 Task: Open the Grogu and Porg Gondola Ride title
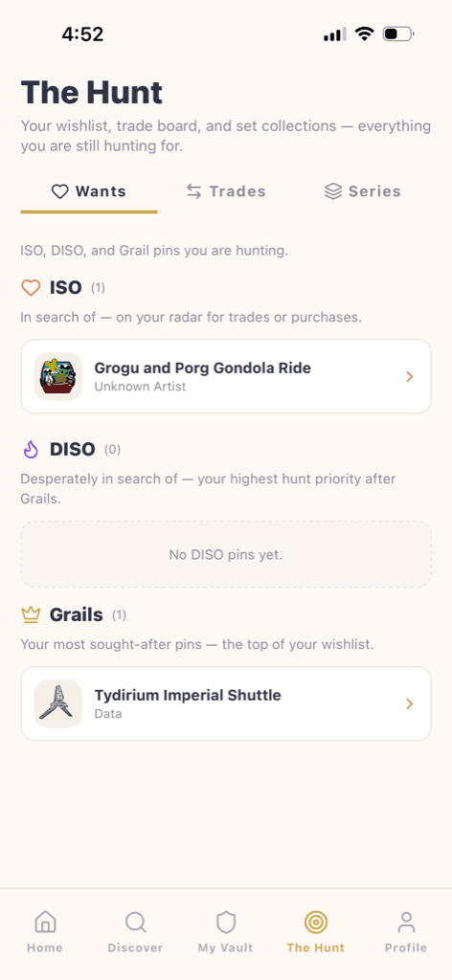(x=203, y=368)
